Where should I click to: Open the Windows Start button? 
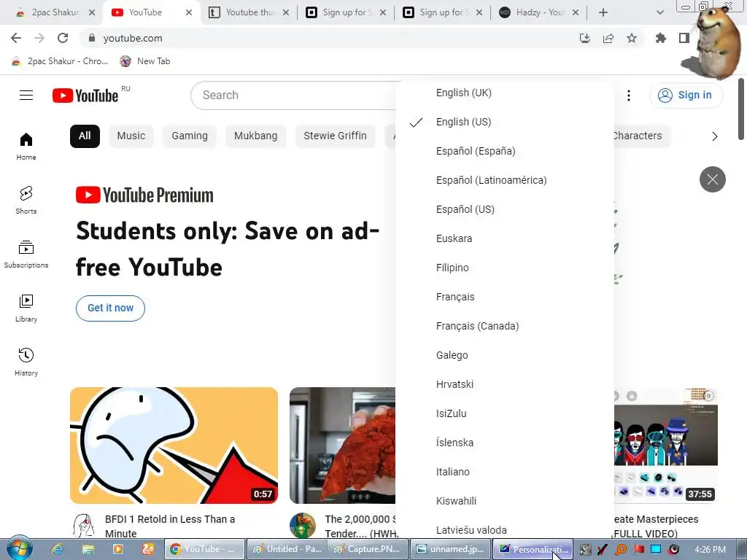pyautogui.click(x=19, y=549)
